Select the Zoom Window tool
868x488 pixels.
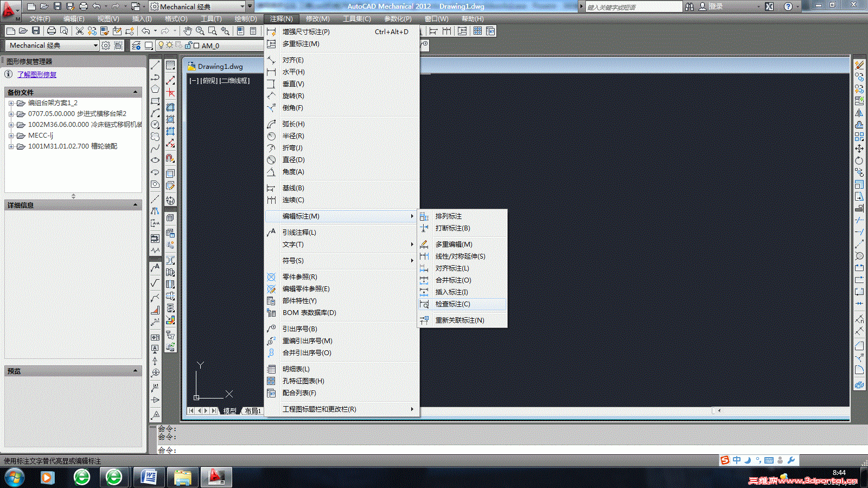212,31
